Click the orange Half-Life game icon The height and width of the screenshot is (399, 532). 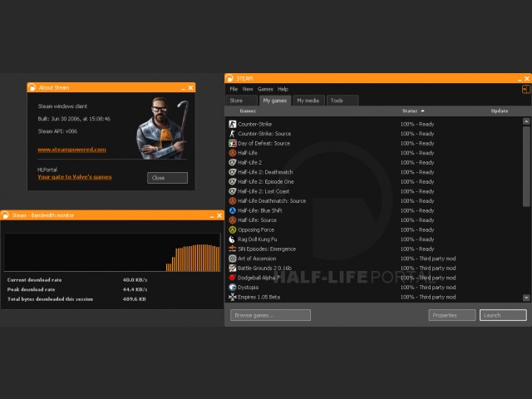coord(233,153)
